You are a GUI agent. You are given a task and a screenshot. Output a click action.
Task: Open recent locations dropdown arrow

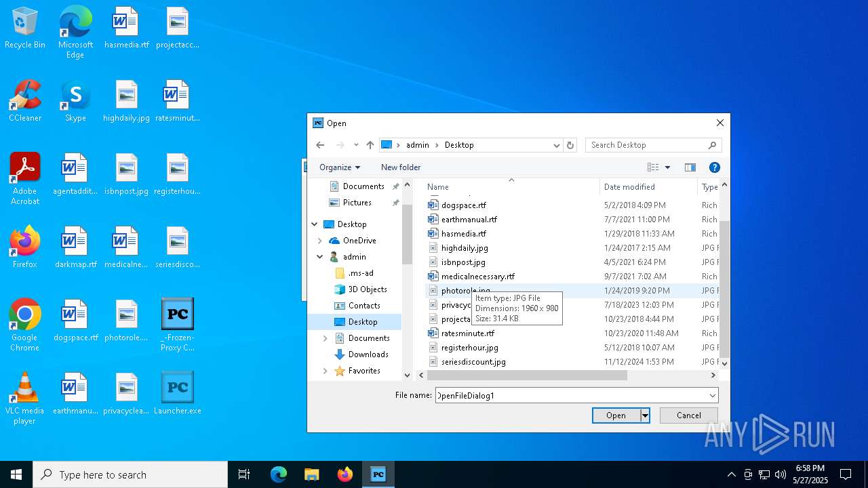pos(356,145)
